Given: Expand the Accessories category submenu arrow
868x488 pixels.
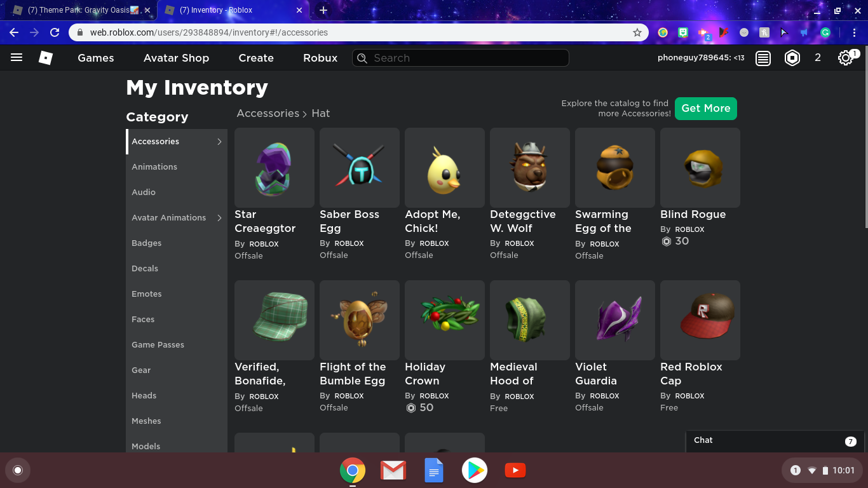Looking at the screenshot, I should (219, 141).
